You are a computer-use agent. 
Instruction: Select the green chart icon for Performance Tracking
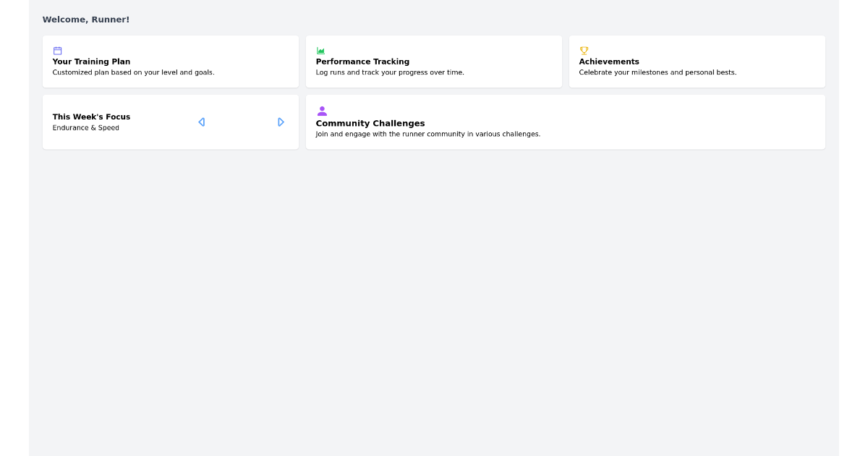pyautogui.click(x=320, y=51)
